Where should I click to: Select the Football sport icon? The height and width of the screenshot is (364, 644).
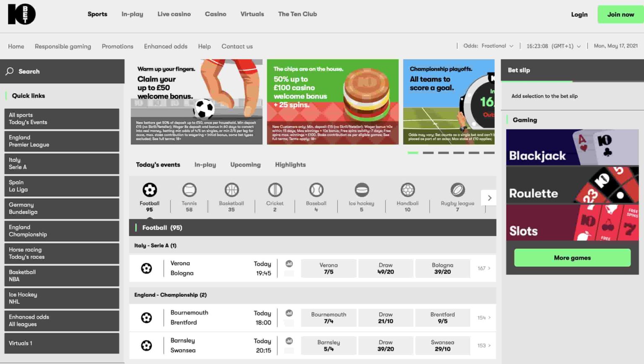(149, 190)
